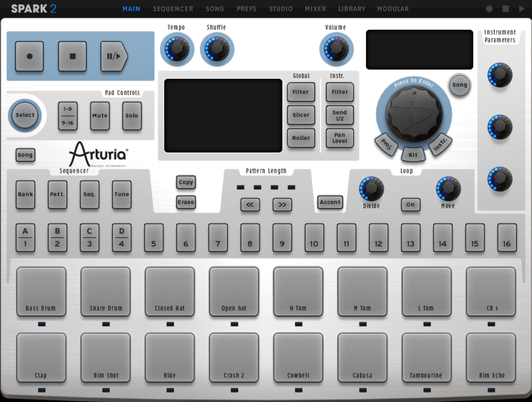532x402 pixels.
Task: Switch to the SEQUENCER tab
Action: [x=173, y=9]
